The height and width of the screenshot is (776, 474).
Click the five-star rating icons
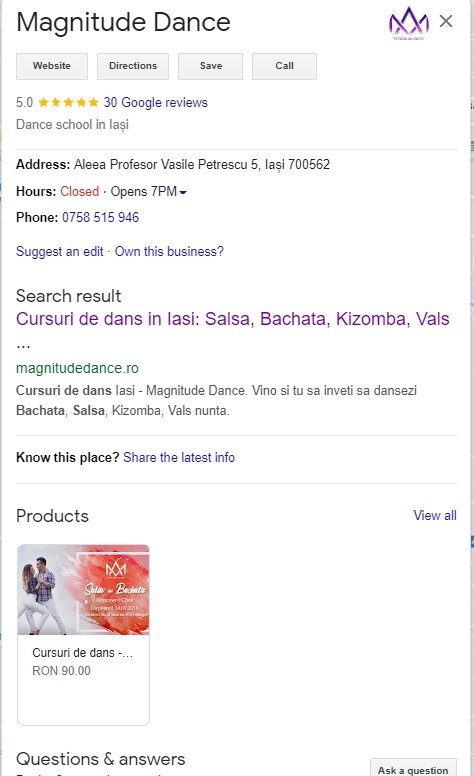(68, 102)
